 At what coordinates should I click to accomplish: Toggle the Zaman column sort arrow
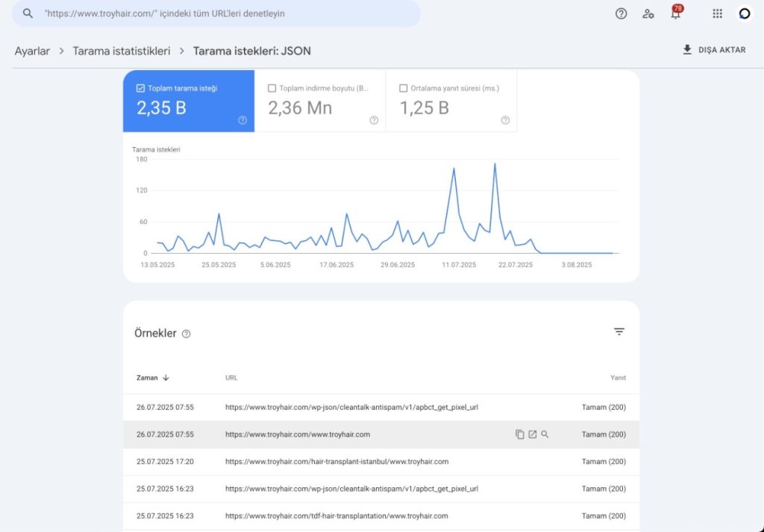(166, 378)
